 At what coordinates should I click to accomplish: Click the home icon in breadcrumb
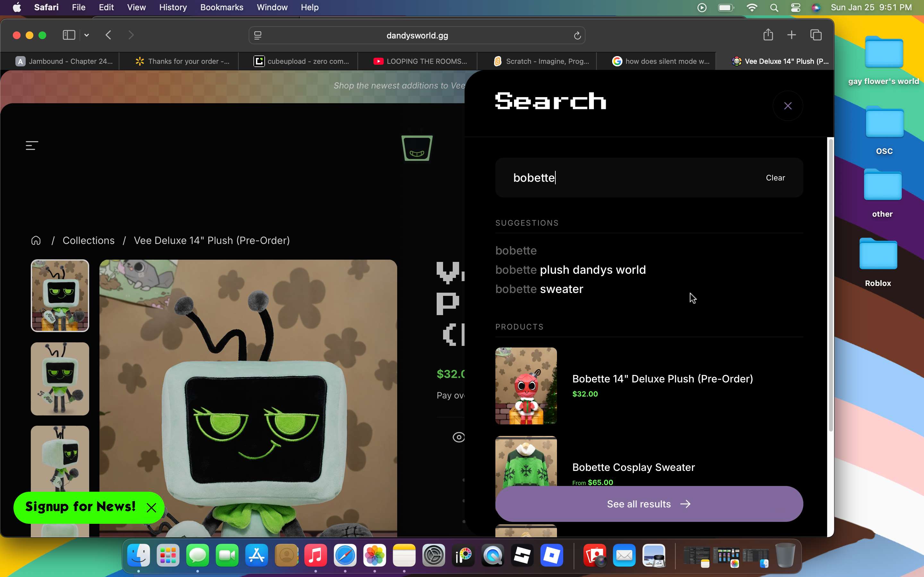pyautogui.click(x=36, y=240)
